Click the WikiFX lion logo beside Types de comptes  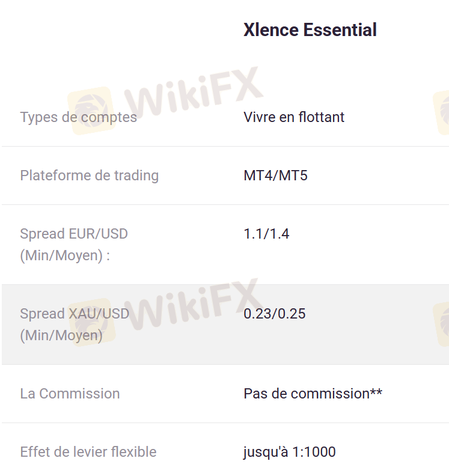[x=91, y=111]
